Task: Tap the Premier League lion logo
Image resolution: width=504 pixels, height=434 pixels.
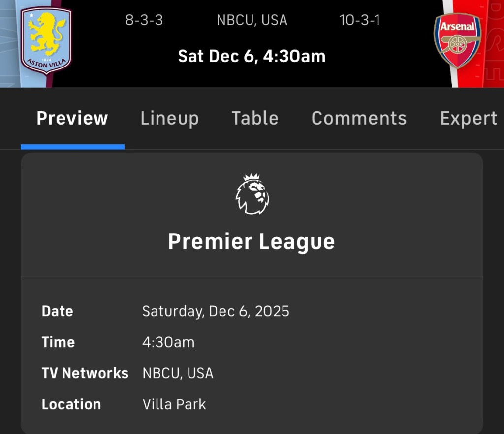Action: tap(252, 194)
